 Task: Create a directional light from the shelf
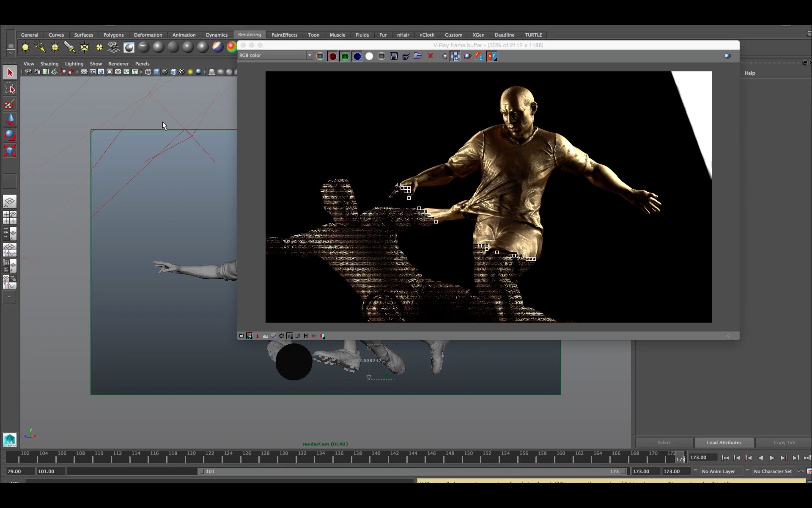click(x=40, y=47)
